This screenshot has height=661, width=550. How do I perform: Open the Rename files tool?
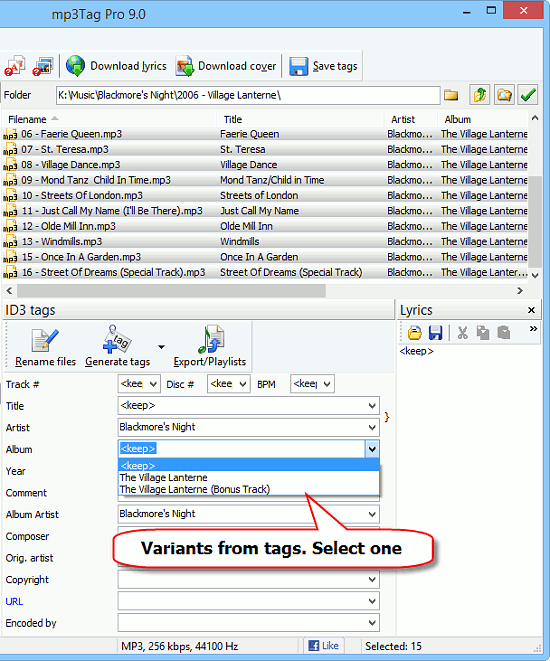(x=46, y=347)
